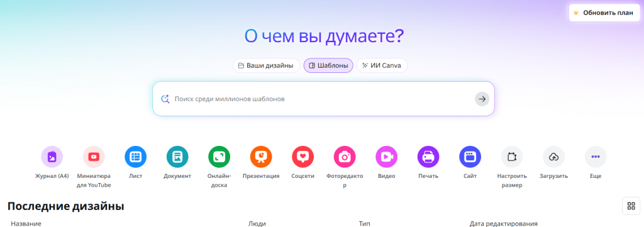This screenshot has width=644, height=227.
Task: Switch recent designs to grid view
Action: pyautogui.click(x=631, y=206)
